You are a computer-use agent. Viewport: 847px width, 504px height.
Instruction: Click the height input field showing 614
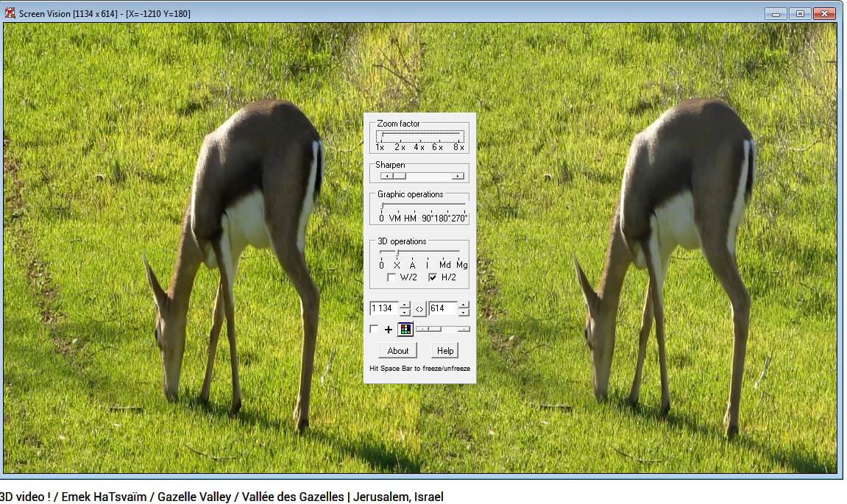[x=443, y=308]
